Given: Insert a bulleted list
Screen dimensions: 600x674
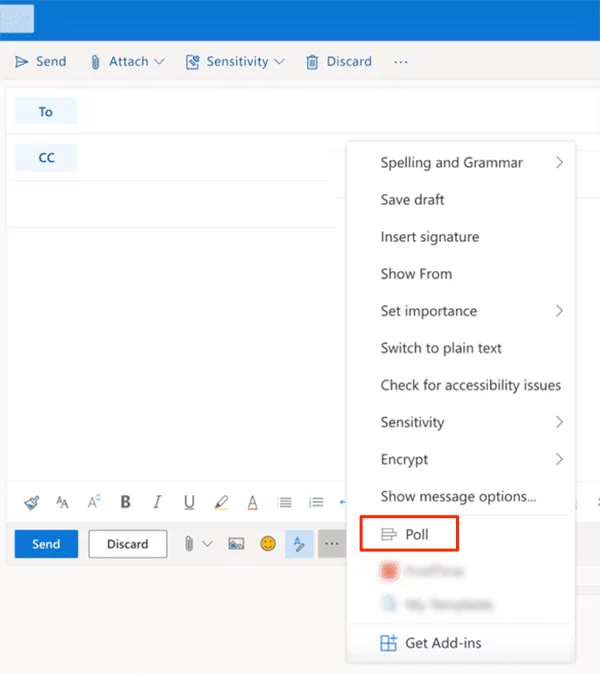Looking at the screenshot, I should 284,502.
